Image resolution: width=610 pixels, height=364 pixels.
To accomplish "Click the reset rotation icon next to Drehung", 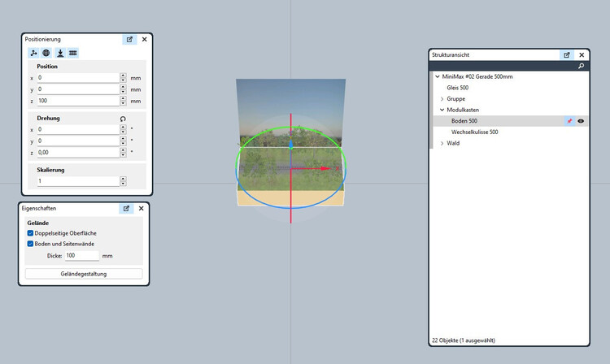I will pos(123,119).
